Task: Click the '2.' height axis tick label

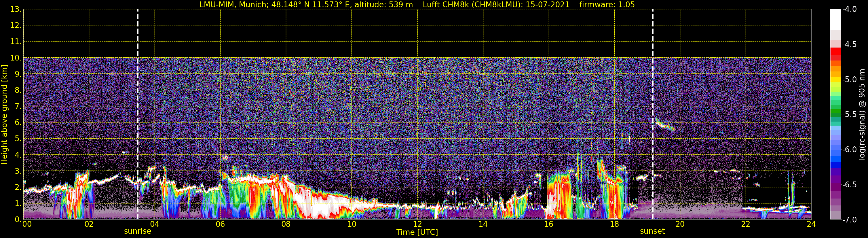Action: 18,188
